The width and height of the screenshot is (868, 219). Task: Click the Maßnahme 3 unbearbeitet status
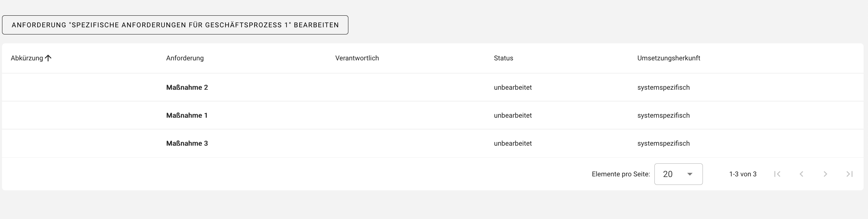(x=512, y=143)
